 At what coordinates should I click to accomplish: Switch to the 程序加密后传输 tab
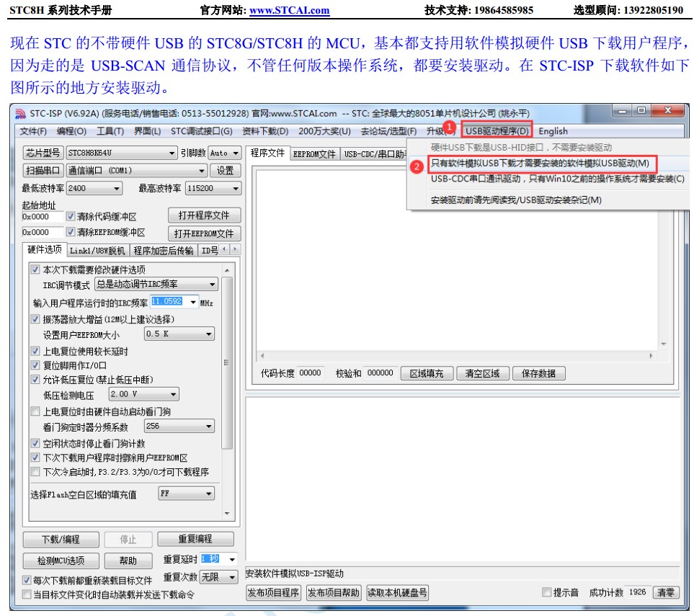164,251
